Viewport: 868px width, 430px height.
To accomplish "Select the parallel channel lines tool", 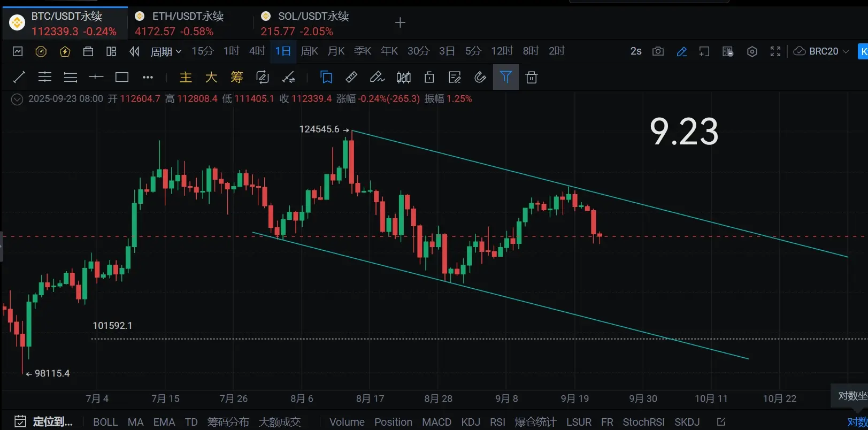I will click(x=45, y=78).
